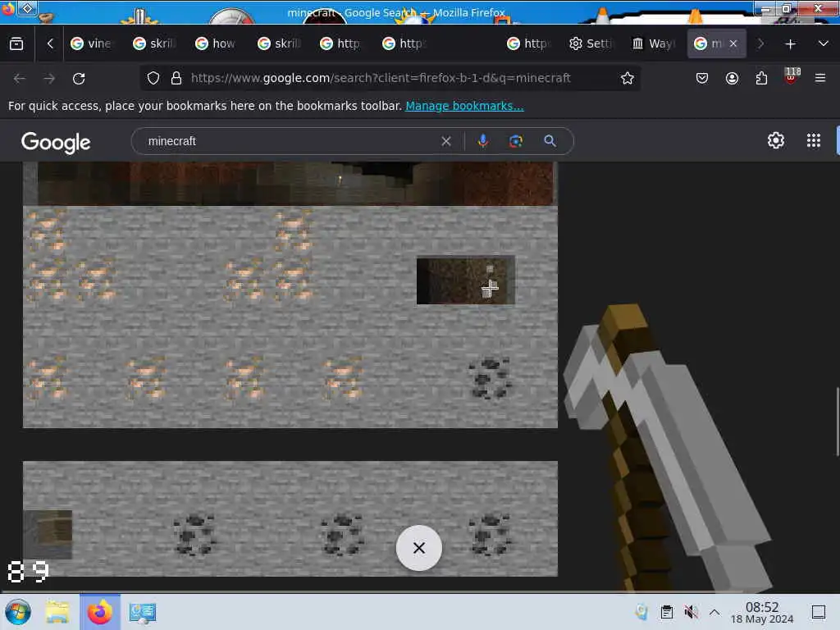Open the tracking protection shield panel
Viewport: 840px width, 630px height.
click(x=153, y=78)
